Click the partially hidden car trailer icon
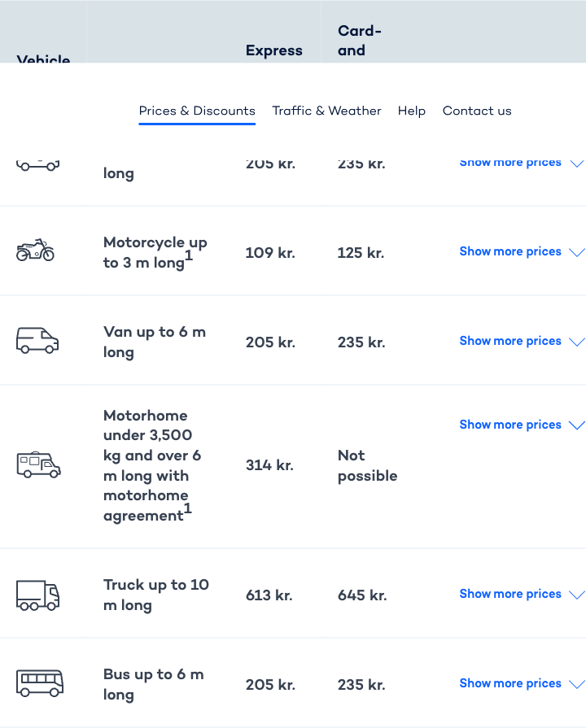Screen dimensions: 586x728 37,165
